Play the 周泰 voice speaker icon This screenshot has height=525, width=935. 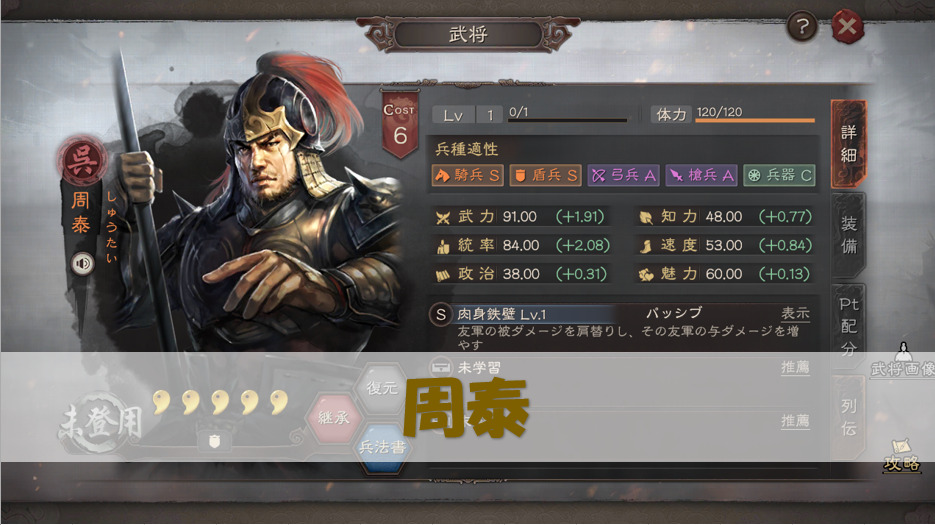pos(83,263)
